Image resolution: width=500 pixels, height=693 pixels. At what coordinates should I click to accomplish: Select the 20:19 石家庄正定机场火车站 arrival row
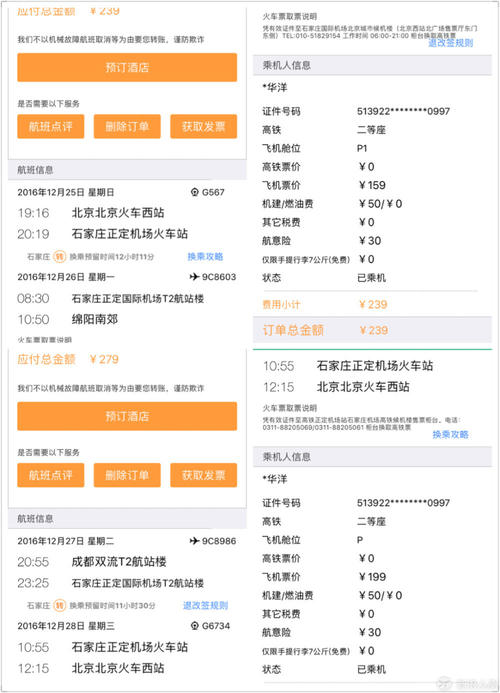103,234
